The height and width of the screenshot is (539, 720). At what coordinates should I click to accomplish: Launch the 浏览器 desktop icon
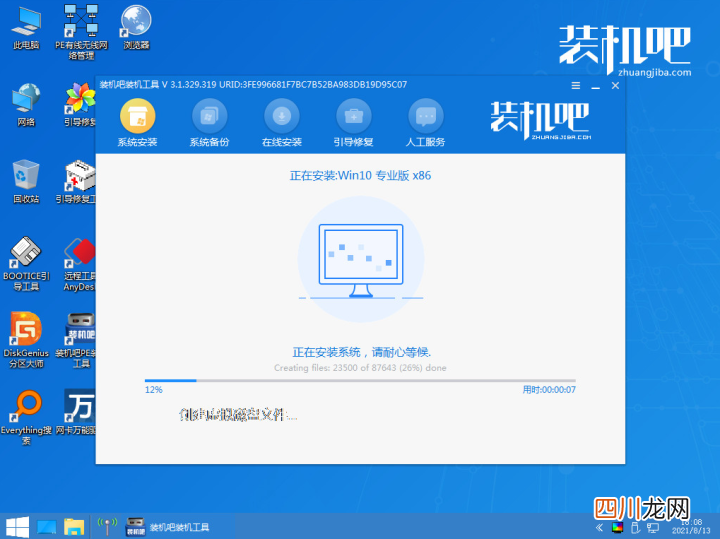point(136,28)
